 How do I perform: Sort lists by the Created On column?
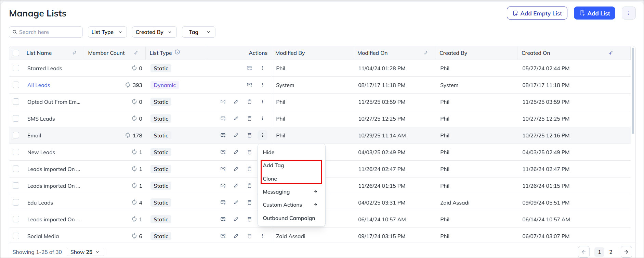[611, 53]
